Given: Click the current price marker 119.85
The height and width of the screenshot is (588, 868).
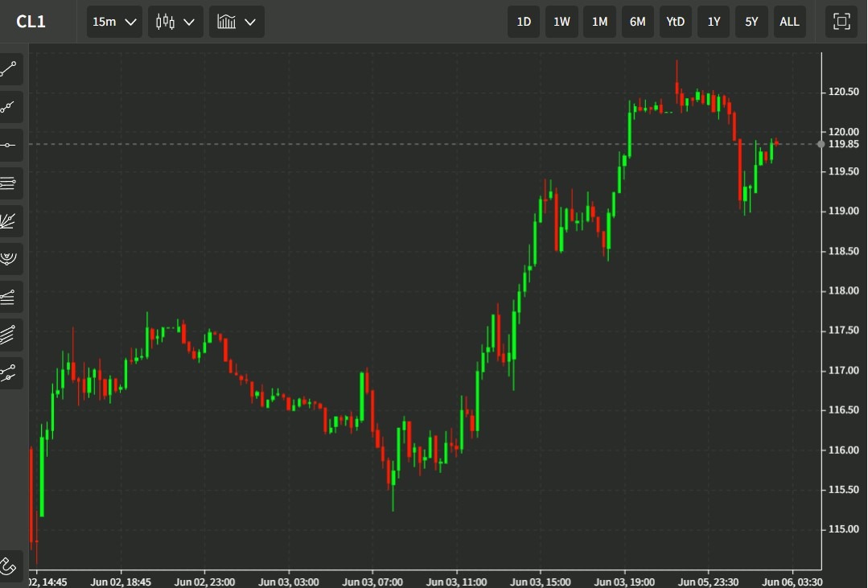Looking at the screenshot, I should 843,144.
